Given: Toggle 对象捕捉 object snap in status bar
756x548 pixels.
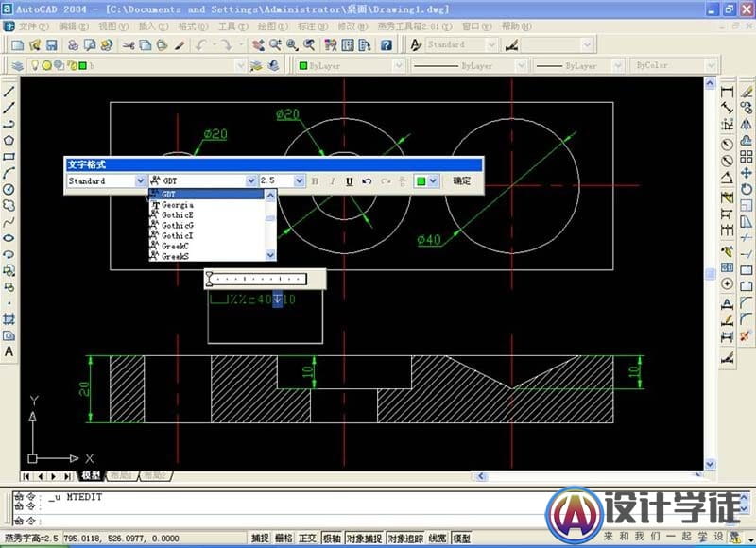Looking at the screenshot, I should (365, 538).
